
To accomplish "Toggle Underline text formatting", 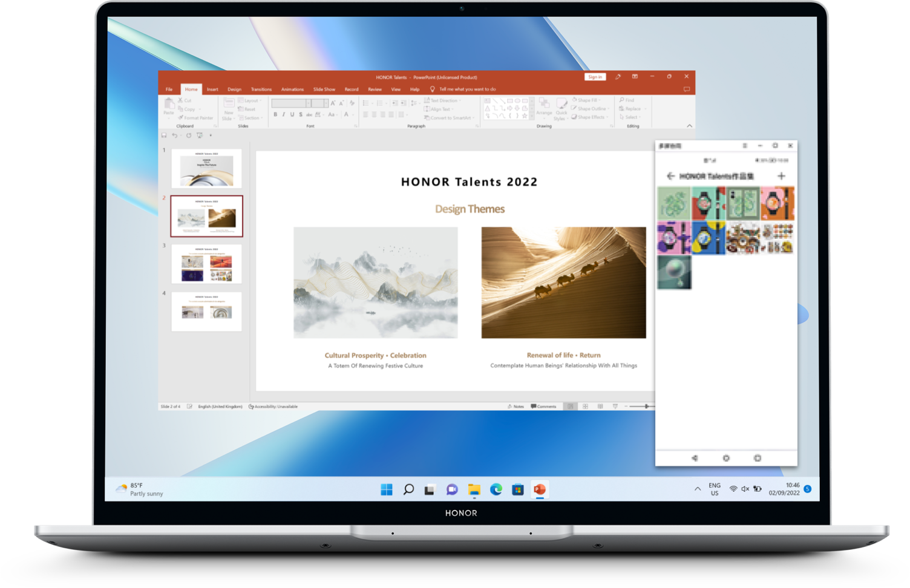I will tap(292, 114).
